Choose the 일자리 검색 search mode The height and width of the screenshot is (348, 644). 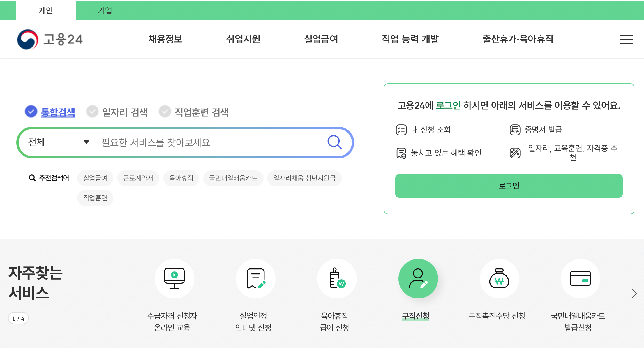pos(92,112)
